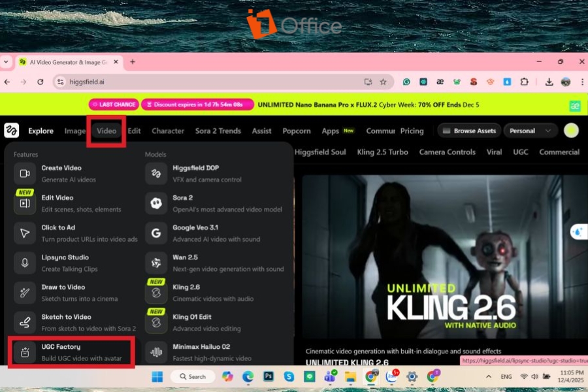Bookmark this page with the star icon
The image size is (588, 392).
(x=383, y=82)
